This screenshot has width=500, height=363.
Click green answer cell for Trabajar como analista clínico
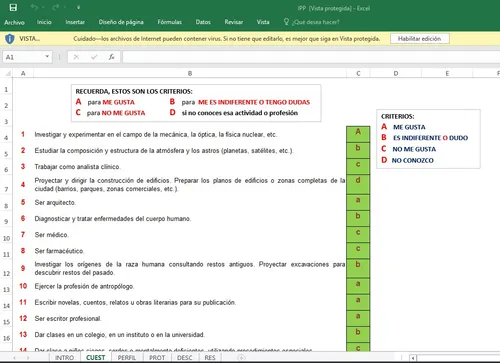(x=358, y=166)
